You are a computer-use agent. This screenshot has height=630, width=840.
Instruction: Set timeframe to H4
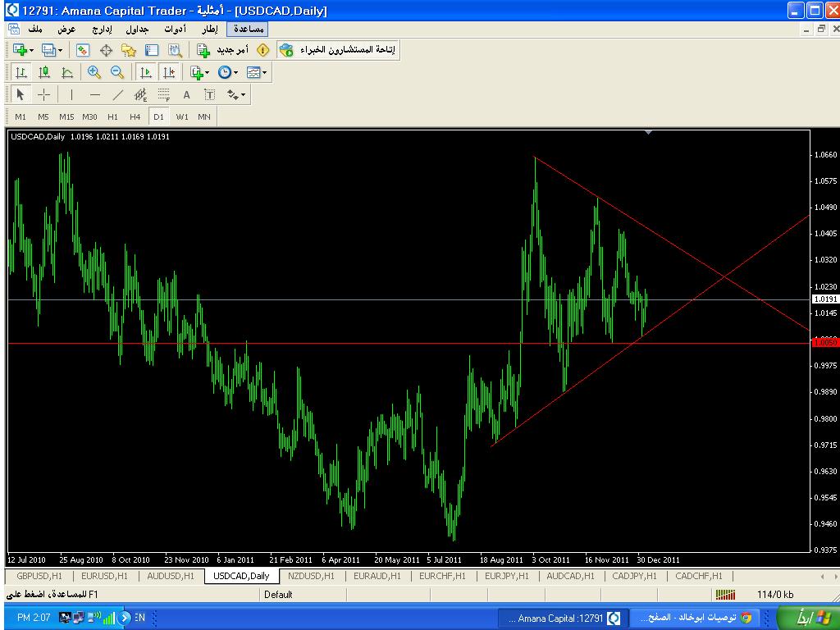(135, 116)
